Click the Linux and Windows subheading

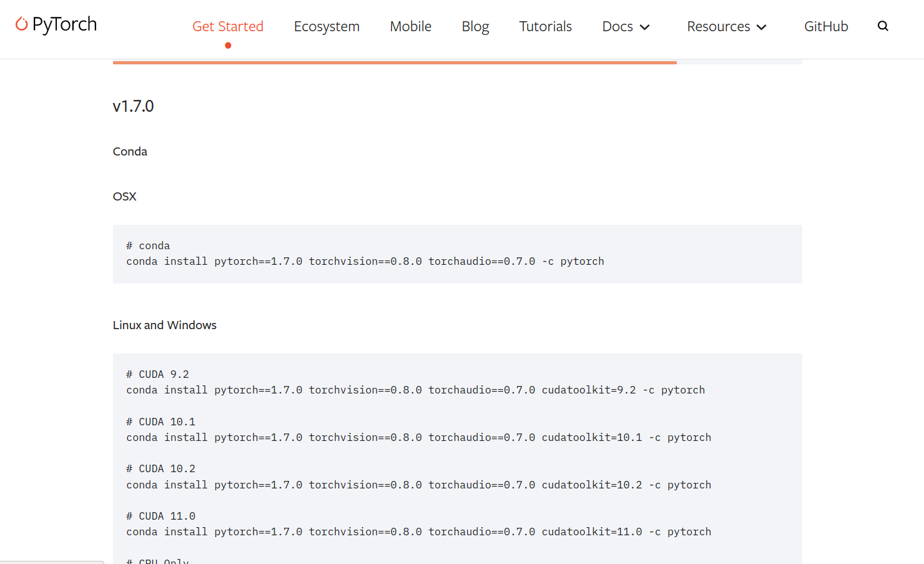[x=165, y=325]
